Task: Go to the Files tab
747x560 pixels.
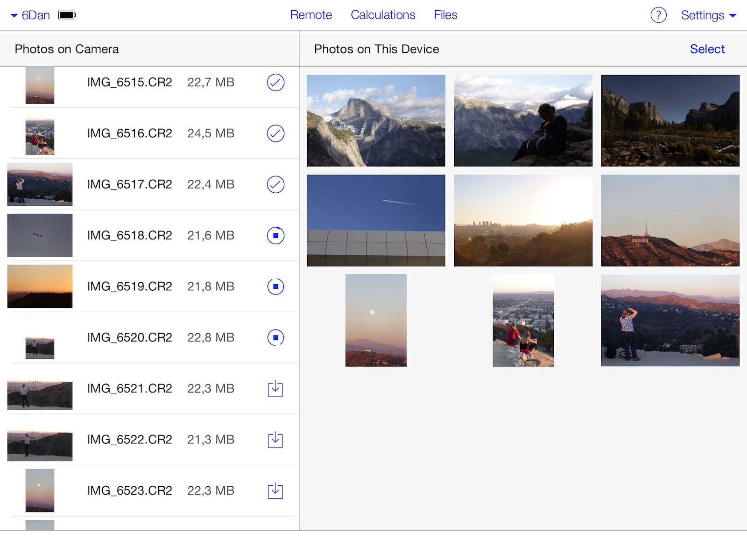Action: click(445, 15)
